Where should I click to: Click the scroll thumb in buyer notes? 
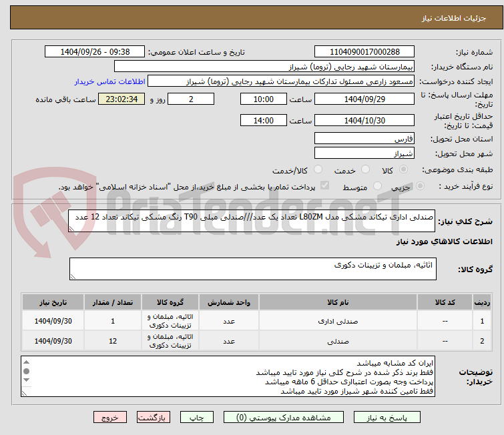pos(26,371)
